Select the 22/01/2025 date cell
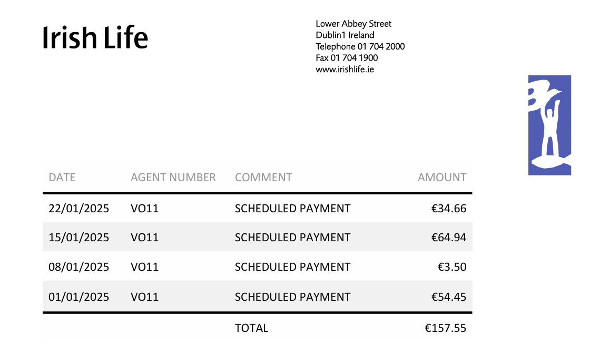 click(x=79, y=209)
